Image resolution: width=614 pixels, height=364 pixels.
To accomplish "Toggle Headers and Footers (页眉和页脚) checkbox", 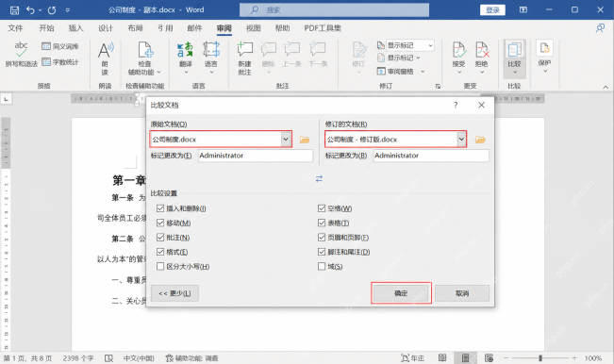I will (x=322, y=238).
